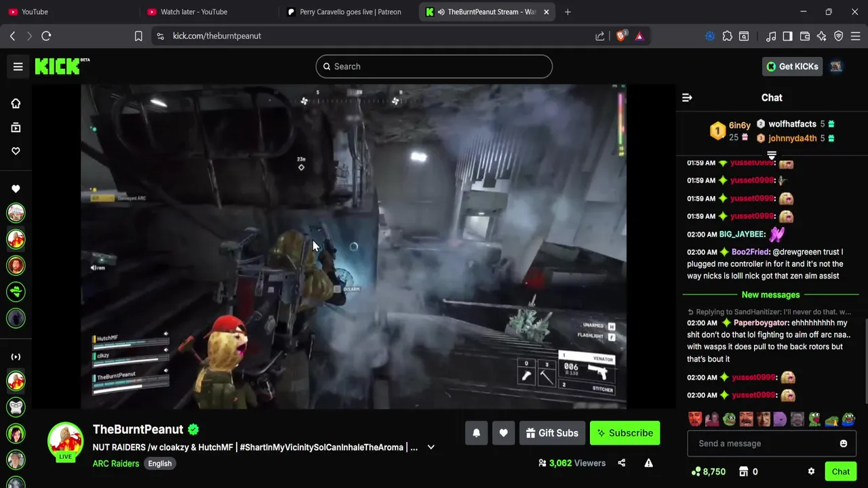Click the Gift Subs button
The height and width of the screenshot is (488, 868).
tap(552, 433)
